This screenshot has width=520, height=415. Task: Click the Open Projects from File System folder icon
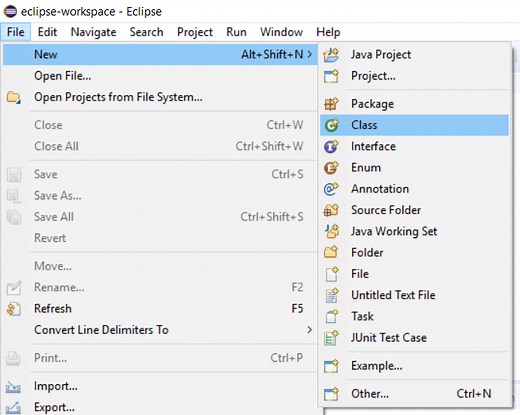[x=14, y=97]
